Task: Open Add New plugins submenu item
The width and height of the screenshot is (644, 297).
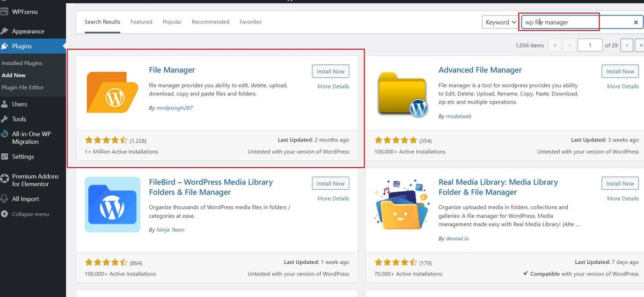Action: pyautogui.click(x=13, y=75)
